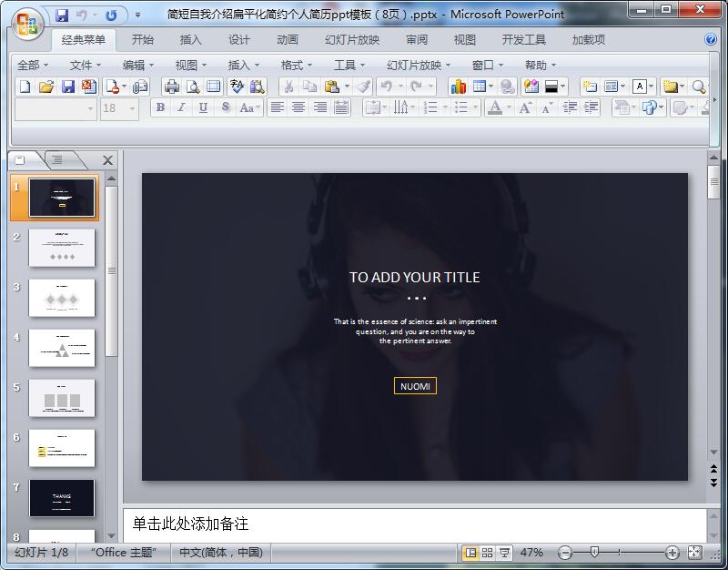Switch to the 开始 ribbon tab

coord(142,39)
